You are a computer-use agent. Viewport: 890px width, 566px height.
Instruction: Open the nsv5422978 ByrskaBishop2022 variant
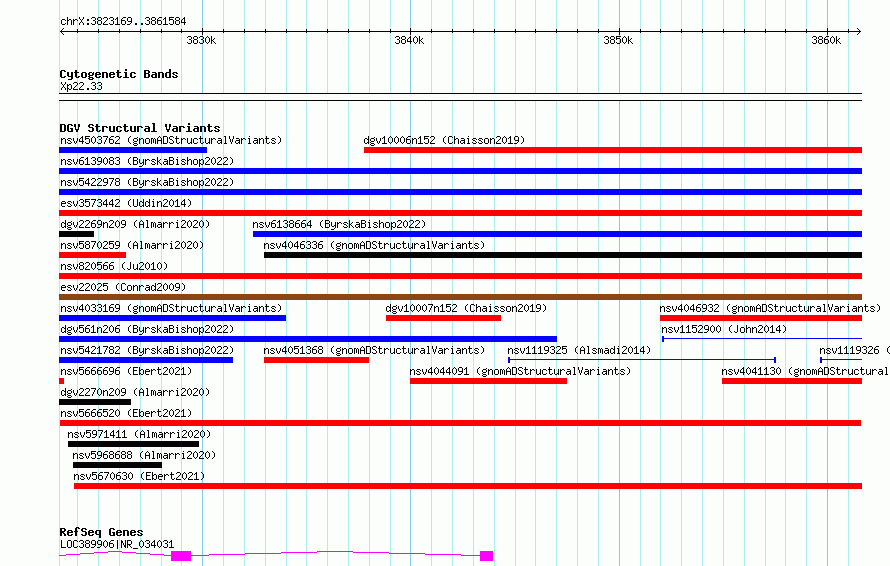(x=147, y=182)
